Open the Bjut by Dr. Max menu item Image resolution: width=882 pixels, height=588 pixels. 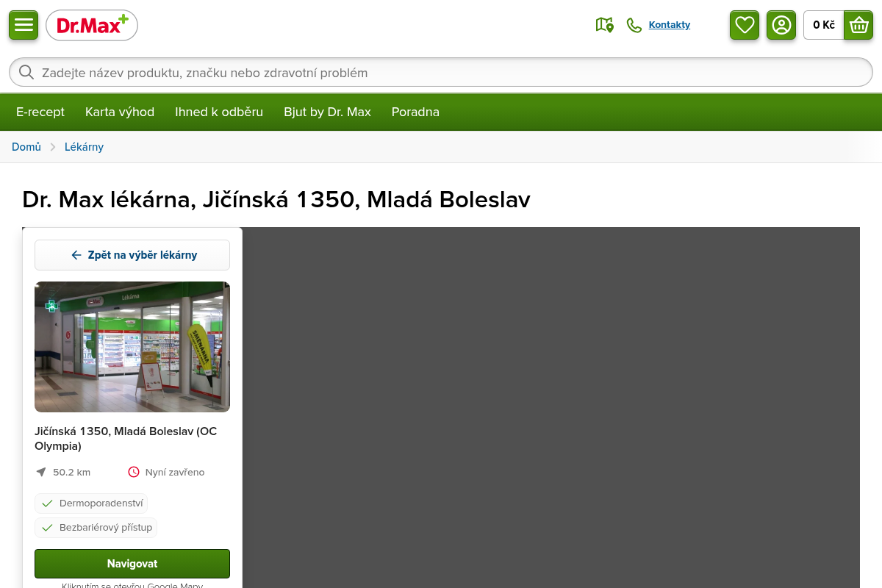pos(328,112)
